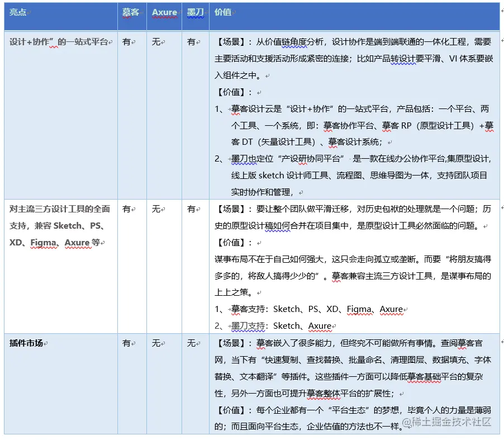Click the line '实时协作和管理,'
The image size is (504, 440).
[262, 192]
